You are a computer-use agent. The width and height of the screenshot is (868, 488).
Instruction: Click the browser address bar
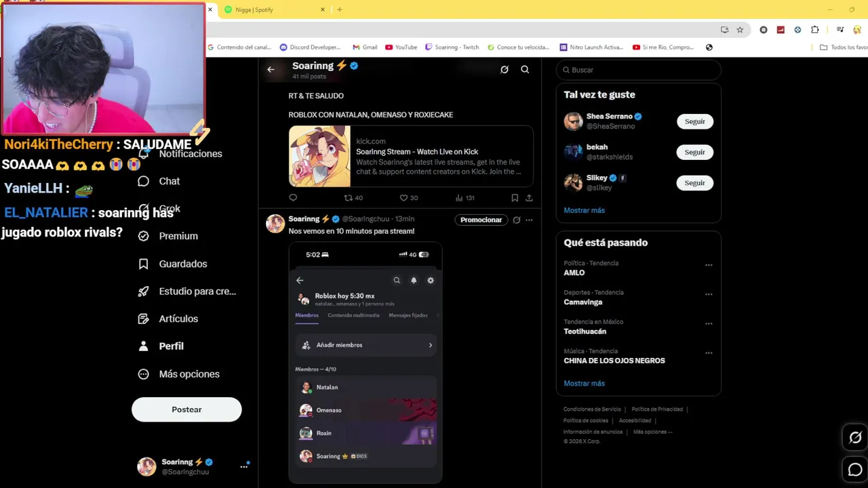point(461,30)
